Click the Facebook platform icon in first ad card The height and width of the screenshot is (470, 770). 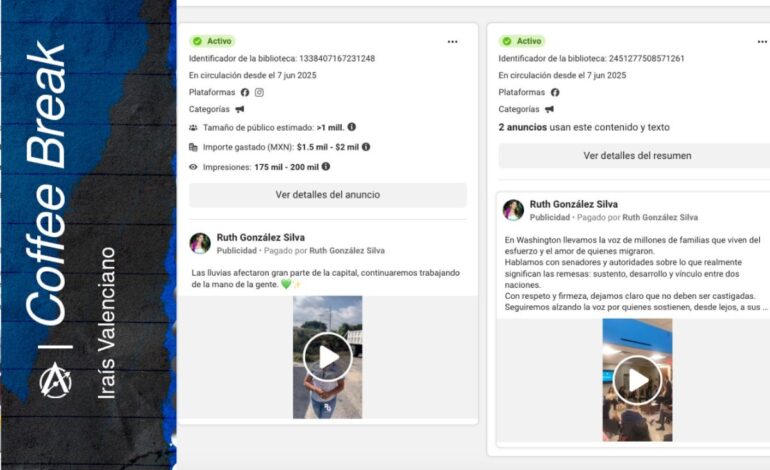click(245, 92)
